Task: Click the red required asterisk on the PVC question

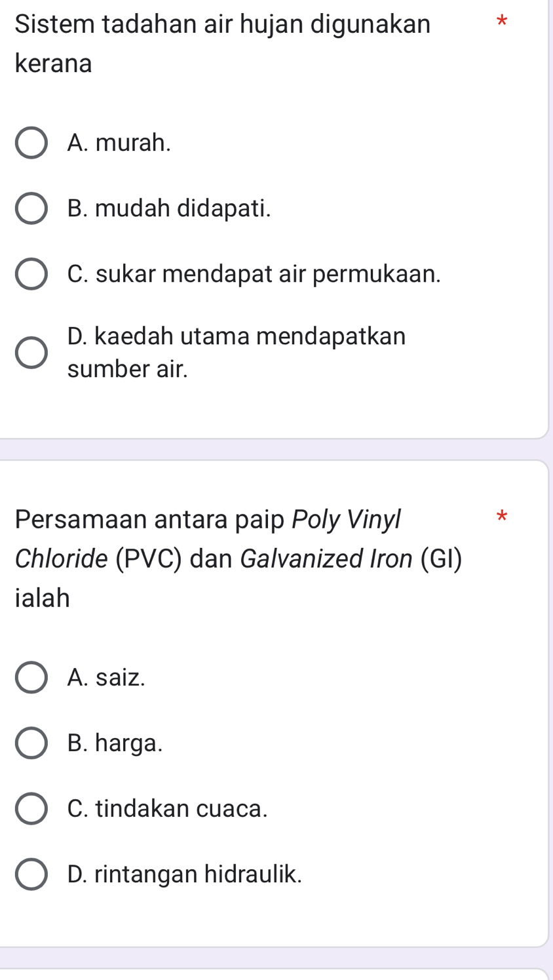Action: (x=502, y=516)
